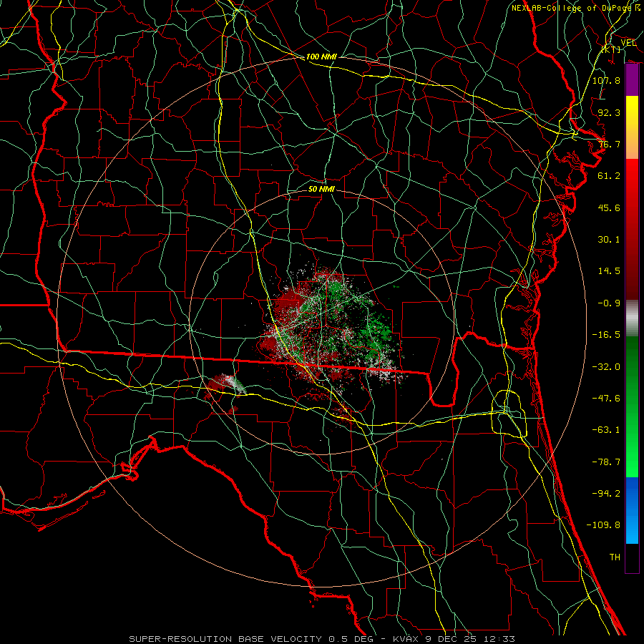Select the 76.7 scale value
Image resolution: width=644 pixels, height=644 pixels.
(609, 144)
